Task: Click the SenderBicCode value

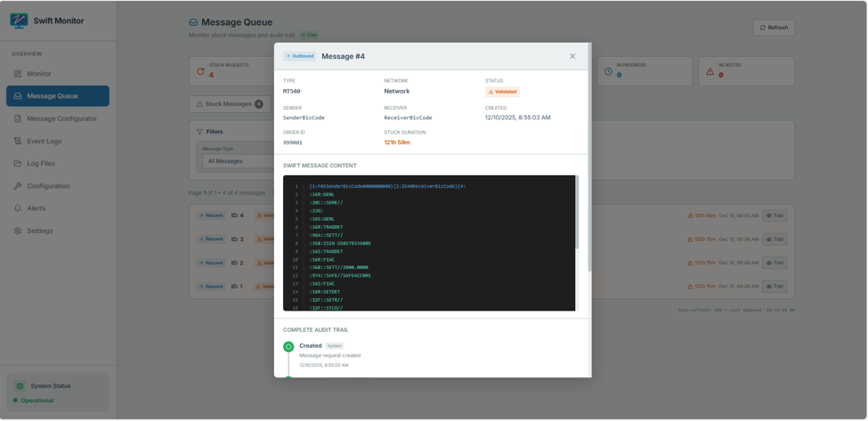Action: 304,117
